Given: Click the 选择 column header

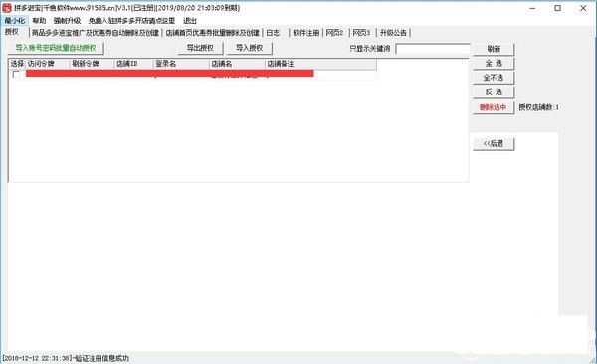Looking at the screenshot, I should (x=17, y=64).
